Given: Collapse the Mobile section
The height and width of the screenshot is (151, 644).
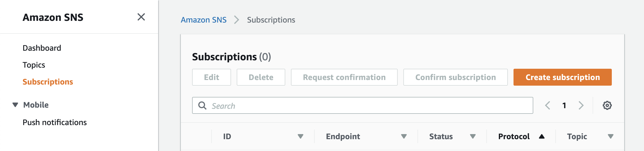Looking at the screenshot, I should click(15, 105).
